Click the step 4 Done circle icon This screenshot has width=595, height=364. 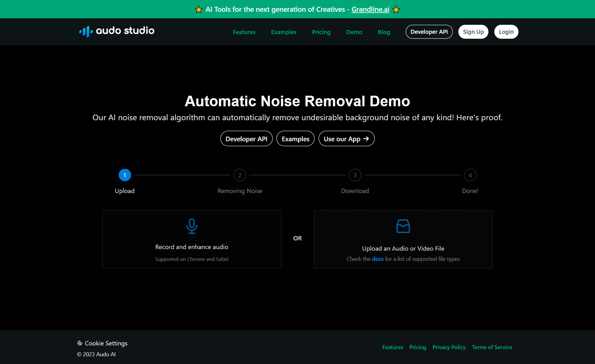click(470, 175)
